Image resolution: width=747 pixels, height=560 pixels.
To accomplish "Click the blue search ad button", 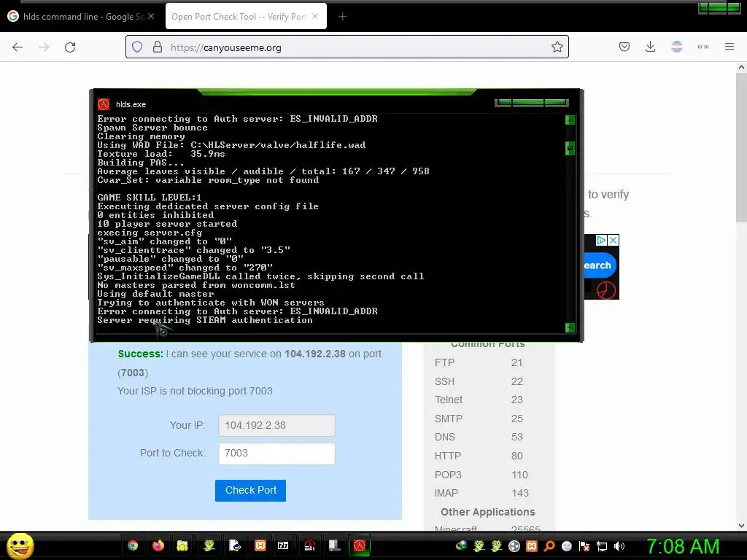I will pyautogui.click(x=600, y=265).
